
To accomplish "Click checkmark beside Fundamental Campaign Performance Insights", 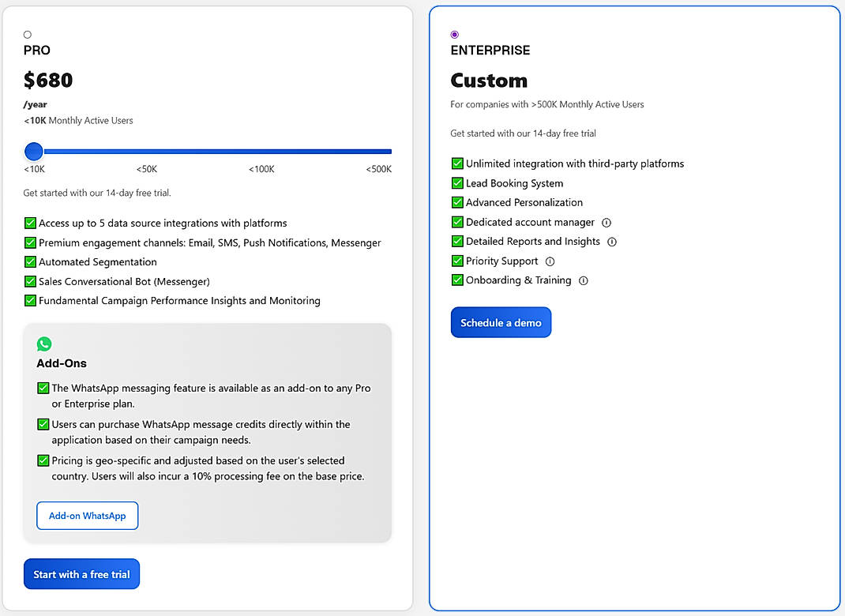I will click(30, 301).
